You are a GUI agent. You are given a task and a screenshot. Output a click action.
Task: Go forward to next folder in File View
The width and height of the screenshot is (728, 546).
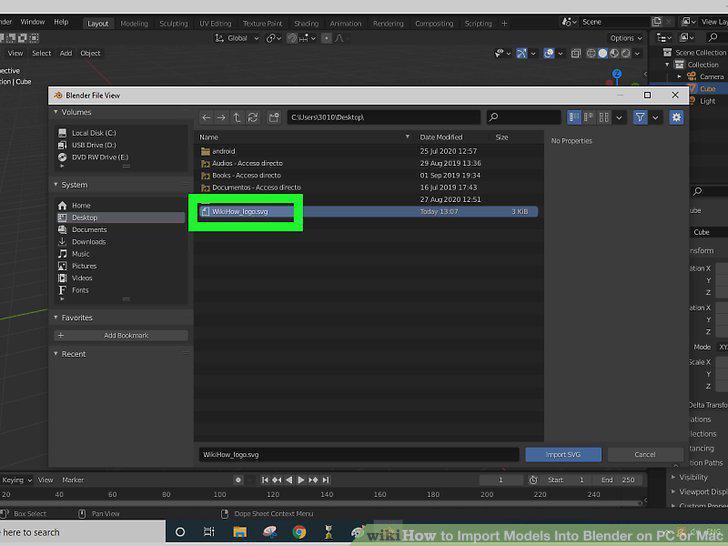(221, 117)
